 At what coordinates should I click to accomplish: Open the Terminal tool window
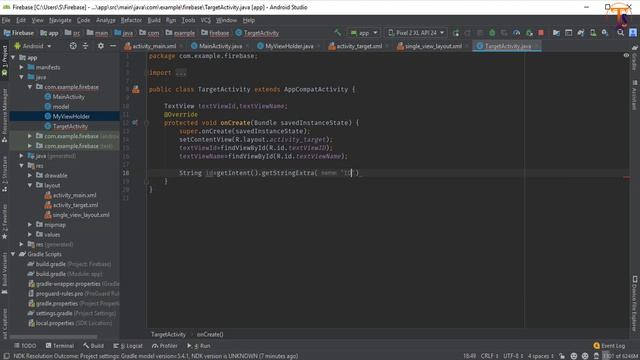pos(60,346)
